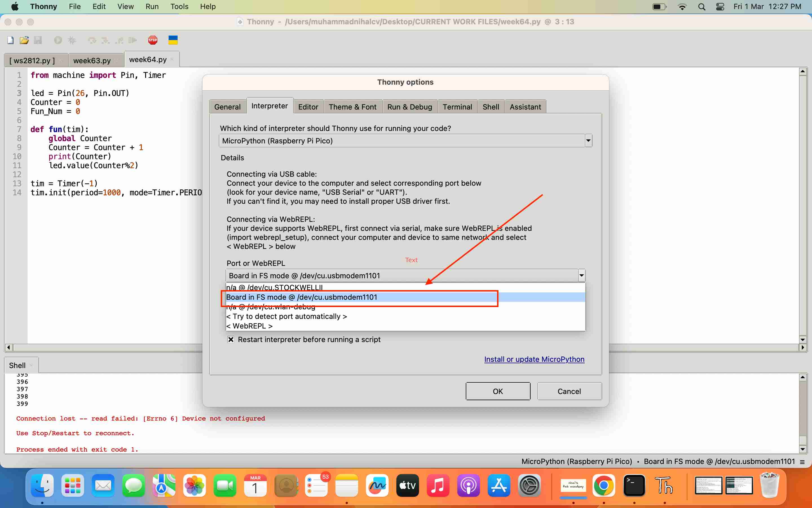This screenshot has width=812, height=508.
Task: Open Finder from the Dock
Action: 42,485
